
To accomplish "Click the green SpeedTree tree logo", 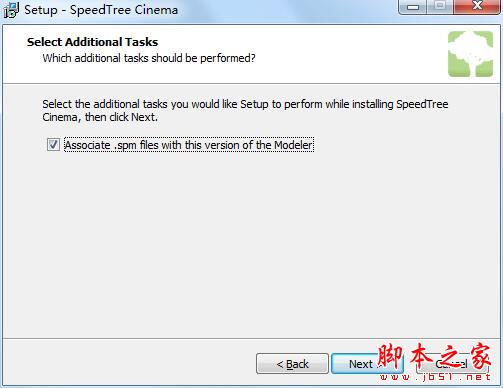I will (470, 54).
